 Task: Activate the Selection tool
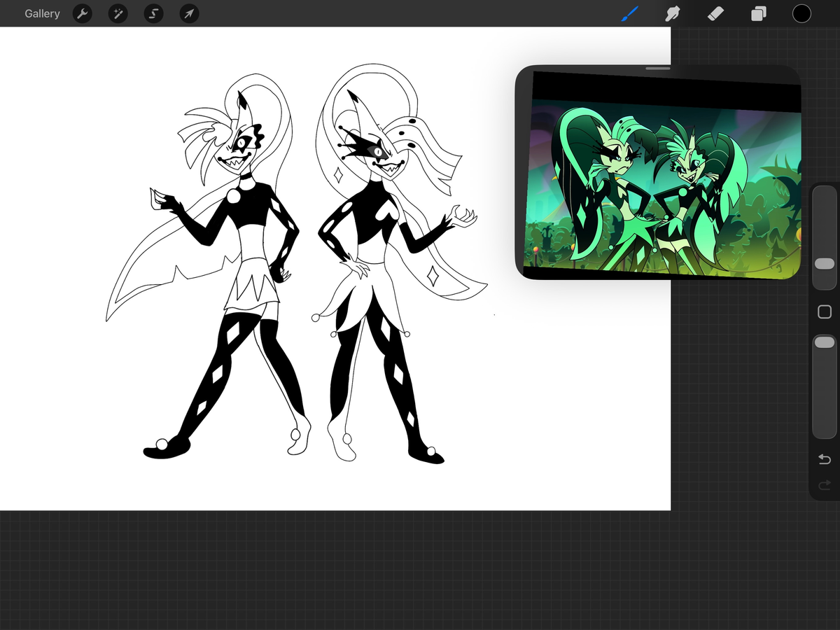coord(153,13)
